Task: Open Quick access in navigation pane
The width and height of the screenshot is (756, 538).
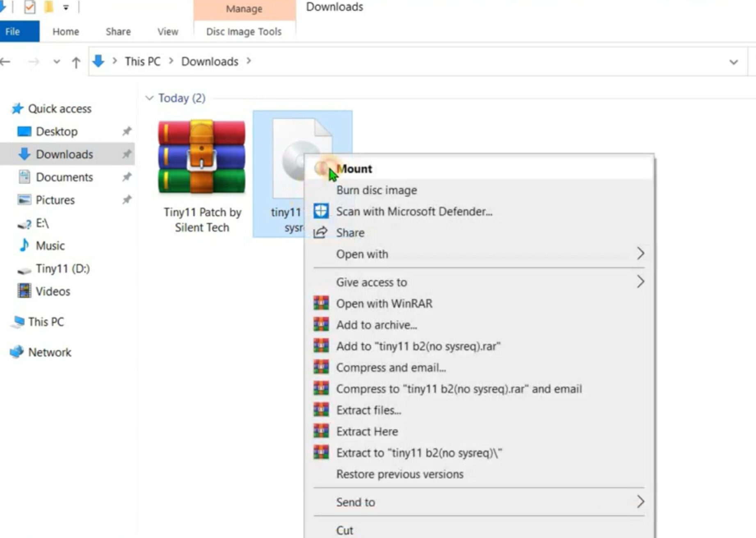Action: pyautogui.click(x=59, y=109)
